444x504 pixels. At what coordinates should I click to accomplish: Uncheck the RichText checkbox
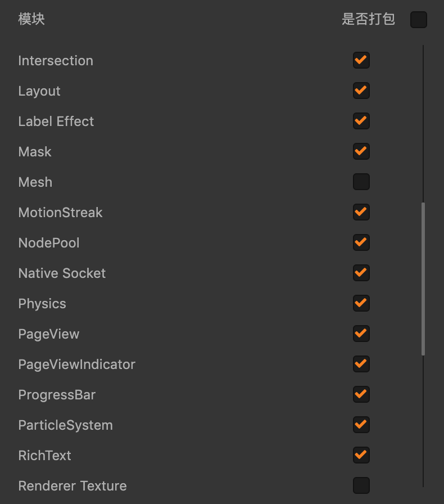[361, 455]
